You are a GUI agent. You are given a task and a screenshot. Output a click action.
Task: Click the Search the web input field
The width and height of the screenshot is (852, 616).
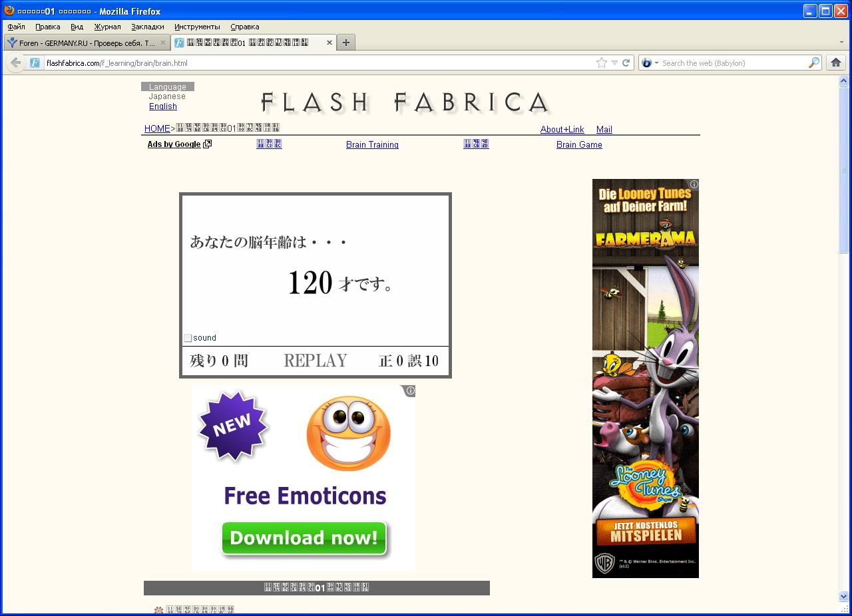pyautogui.click(x=732, y=63)
